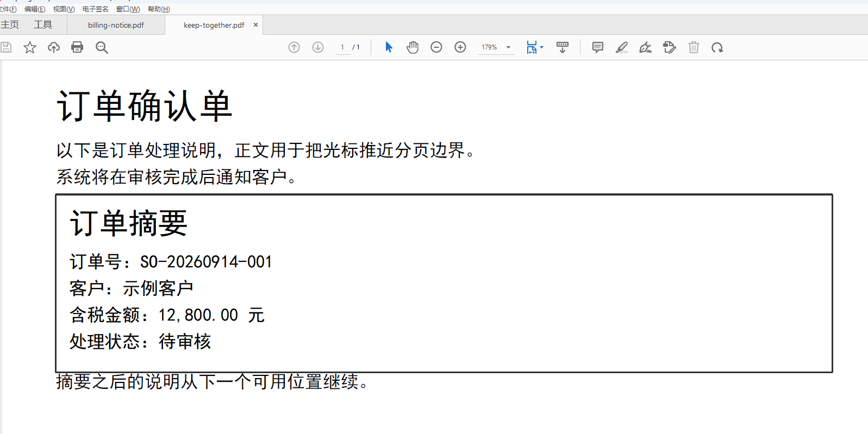Click the 处理状态：待审核 line
Screen dimensions: 868x434
140,342
